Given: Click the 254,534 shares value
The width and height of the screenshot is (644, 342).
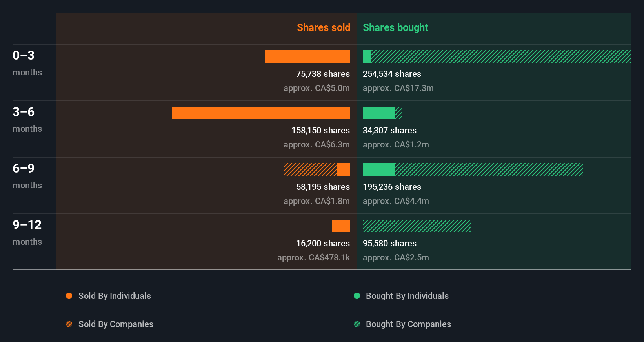Looking at the screenshot, I should coord(392,74).
